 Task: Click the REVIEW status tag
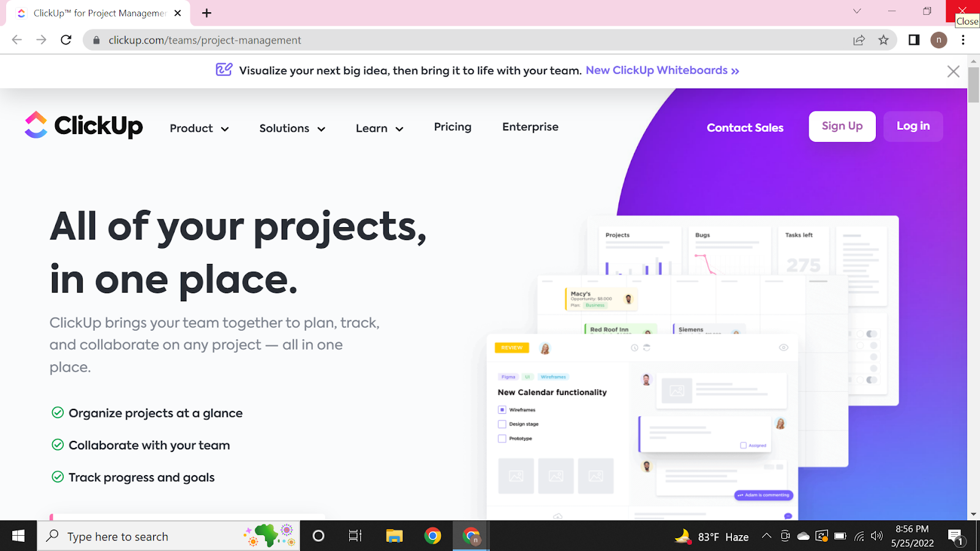[512, 348]
